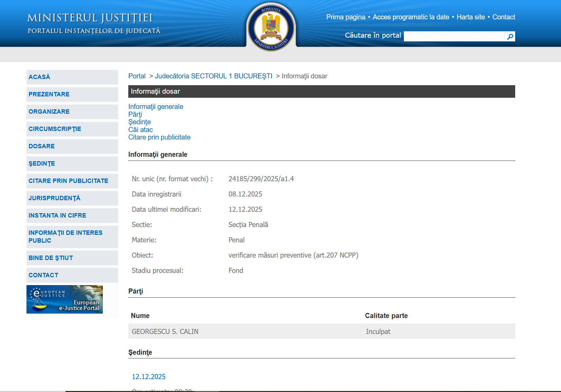This screenshot has height=392, width=561.
Task: Open INSTANTA IN CIFRE menu item
Action: [x=57, y=216]
